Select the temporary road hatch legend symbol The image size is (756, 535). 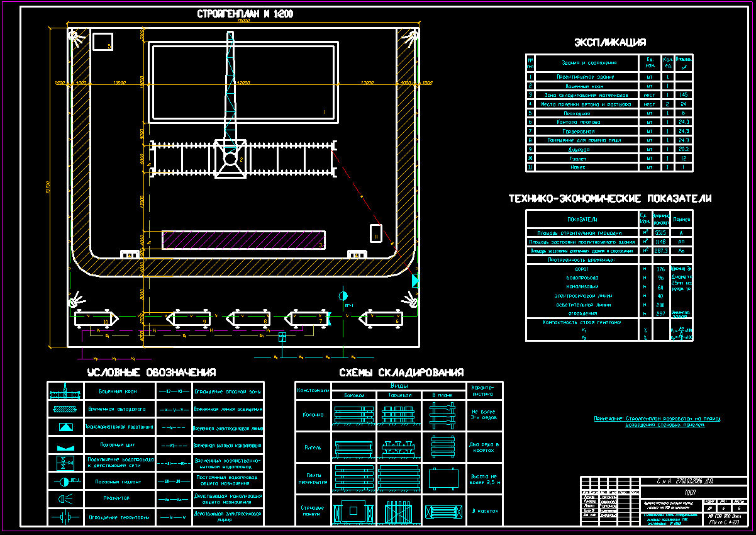[x=65, y=409]
